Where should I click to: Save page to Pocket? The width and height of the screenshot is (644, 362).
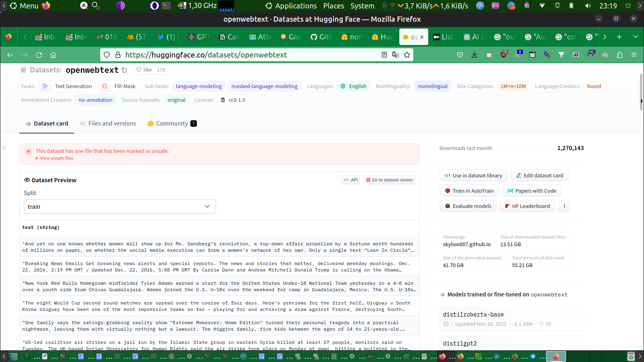(460, 55)
